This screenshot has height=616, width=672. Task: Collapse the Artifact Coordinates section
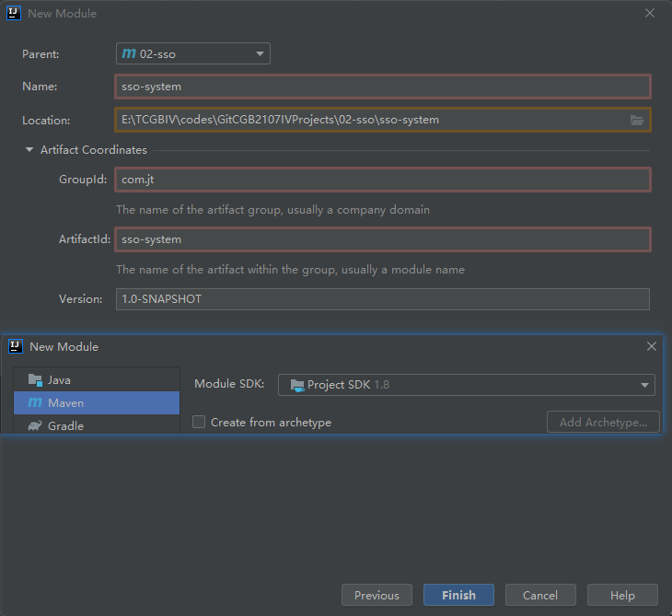tap(29, 150)
